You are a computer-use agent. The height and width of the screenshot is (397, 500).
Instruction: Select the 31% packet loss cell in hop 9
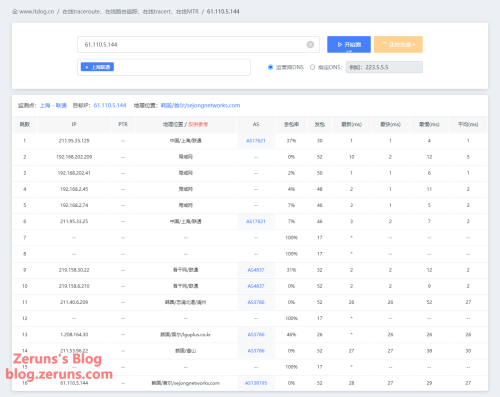pos(291,270)
